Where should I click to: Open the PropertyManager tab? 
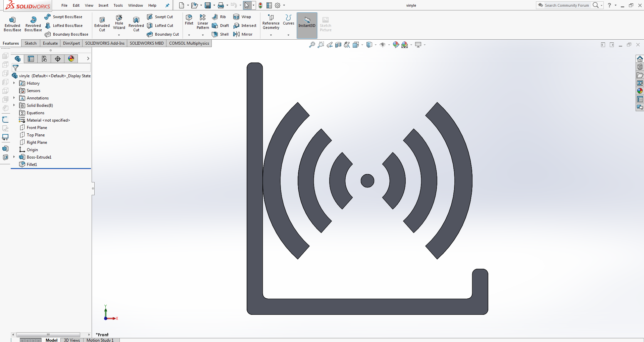[x=31, y=59]
